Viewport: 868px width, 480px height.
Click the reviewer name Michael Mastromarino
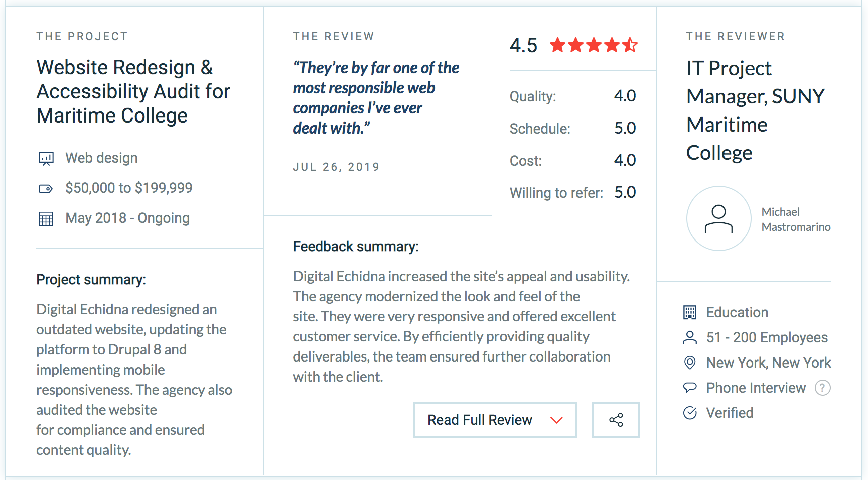click(x=796, y=219)
